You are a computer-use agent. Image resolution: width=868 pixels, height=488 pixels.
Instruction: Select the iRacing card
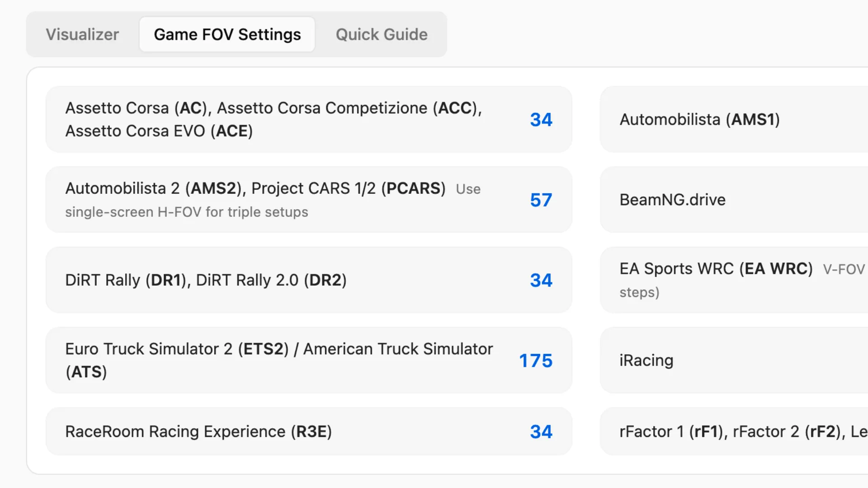[646, 361]
